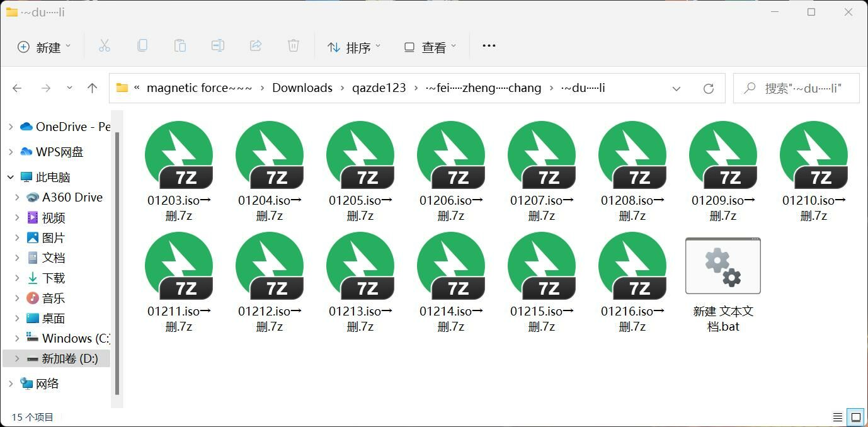This screenshot has height=427, width=868.
Task: Click the Delete trash can icon
Action: coord(294,46)
